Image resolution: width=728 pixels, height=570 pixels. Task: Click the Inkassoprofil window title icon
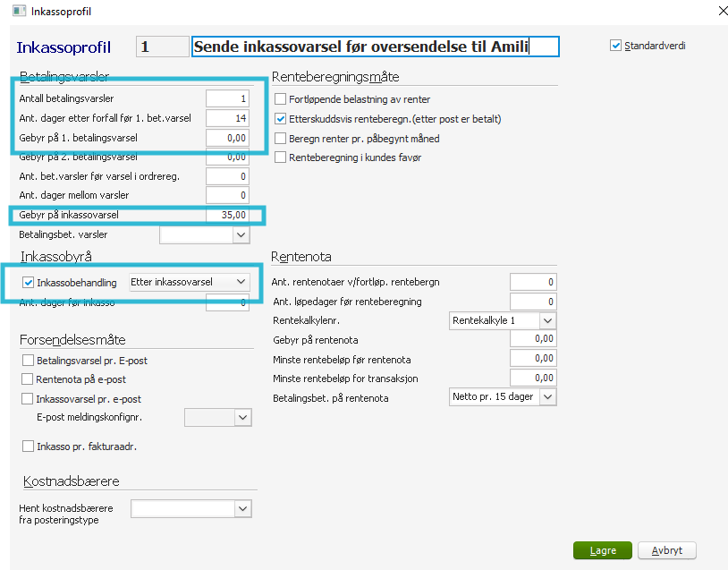pyautogui.click(x=18, y=11)
